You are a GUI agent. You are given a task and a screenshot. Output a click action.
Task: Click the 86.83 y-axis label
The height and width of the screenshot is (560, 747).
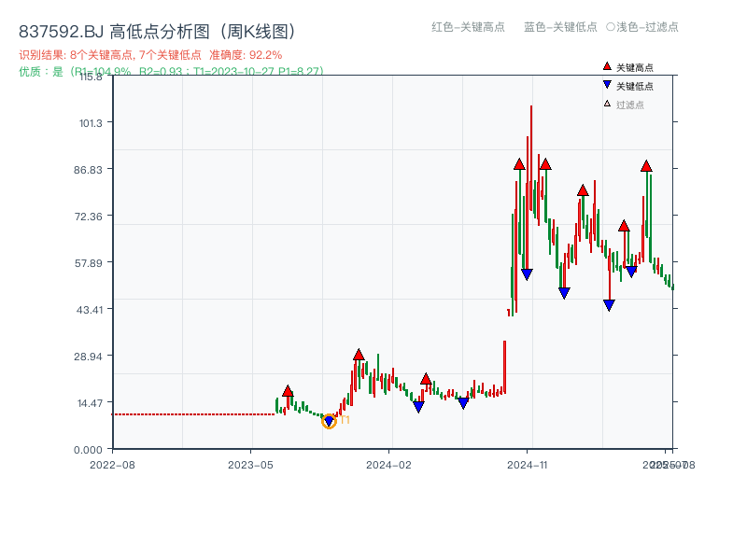click(88, 170)
